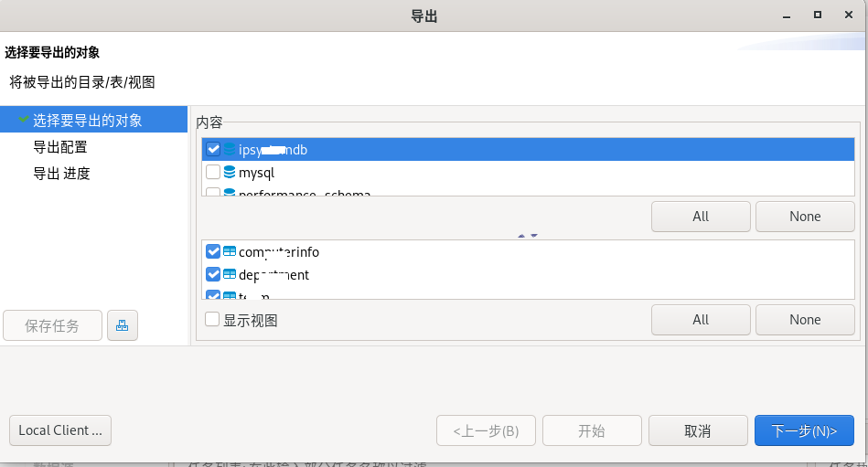Maximize the 导出 dialog window
The image size is (868, 467).
(817, 15)
